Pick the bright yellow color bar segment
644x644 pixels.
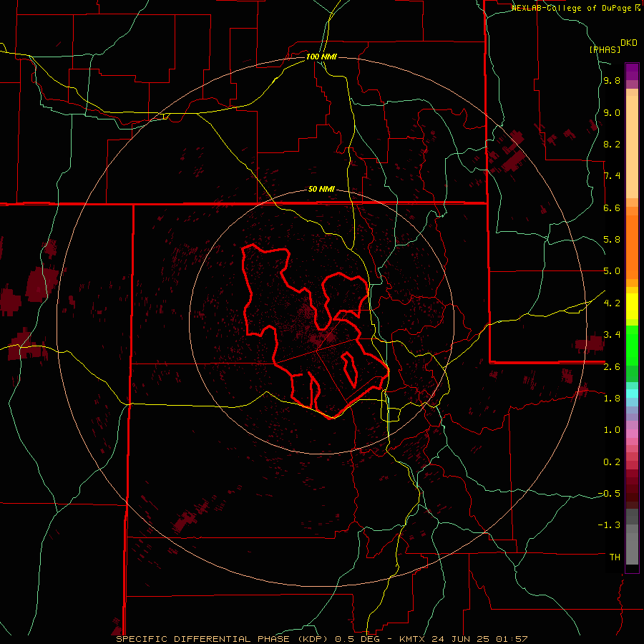click(632, 306)
